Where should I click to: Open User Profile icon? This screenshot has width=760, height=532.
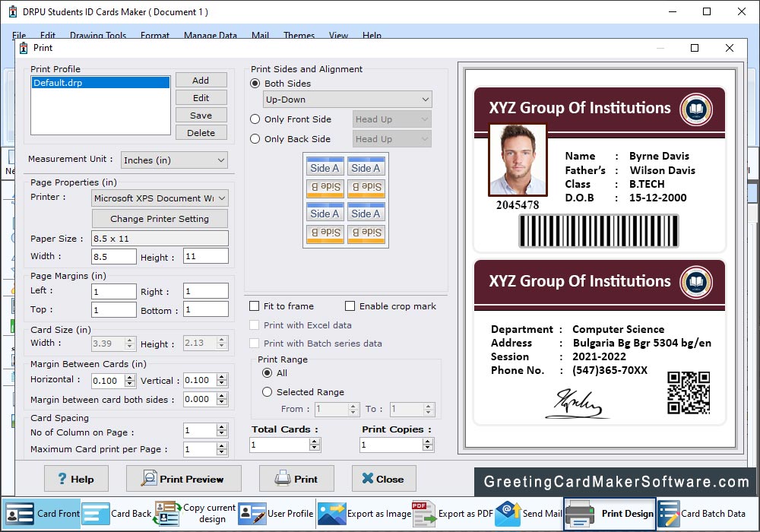coord(252,514)
